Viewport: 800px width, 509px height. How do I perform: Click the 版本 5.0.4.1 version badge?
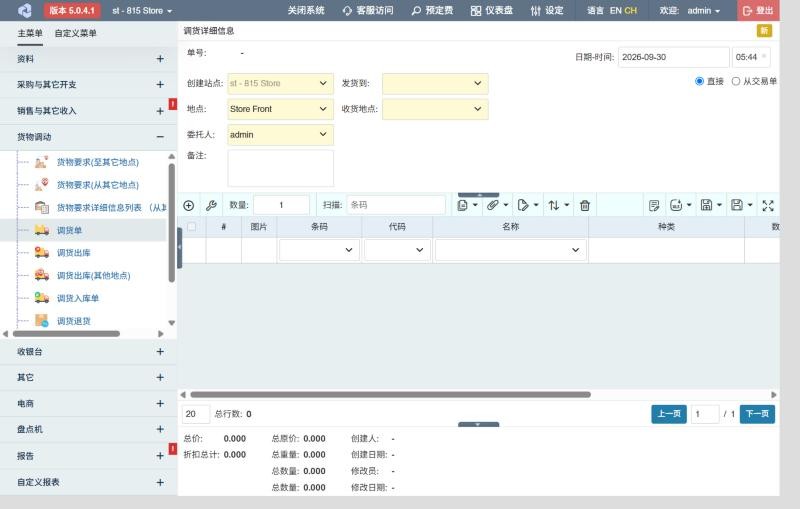pos(72,10)
